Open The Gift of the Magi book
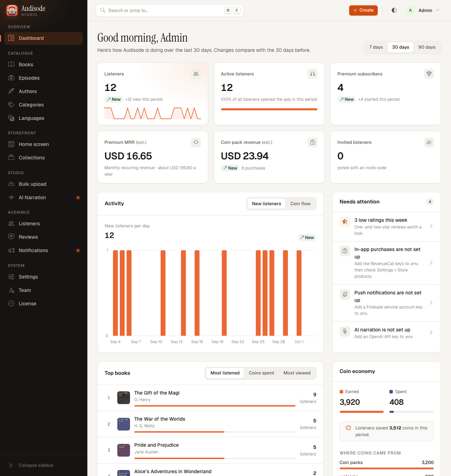Viewport: 451px width, 476px height. coord(210,398)
